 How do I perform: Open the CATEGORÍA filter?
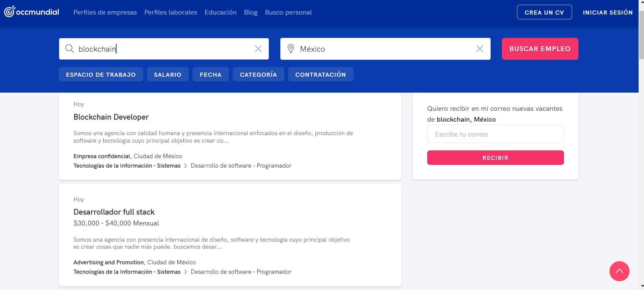click(258, 74)
